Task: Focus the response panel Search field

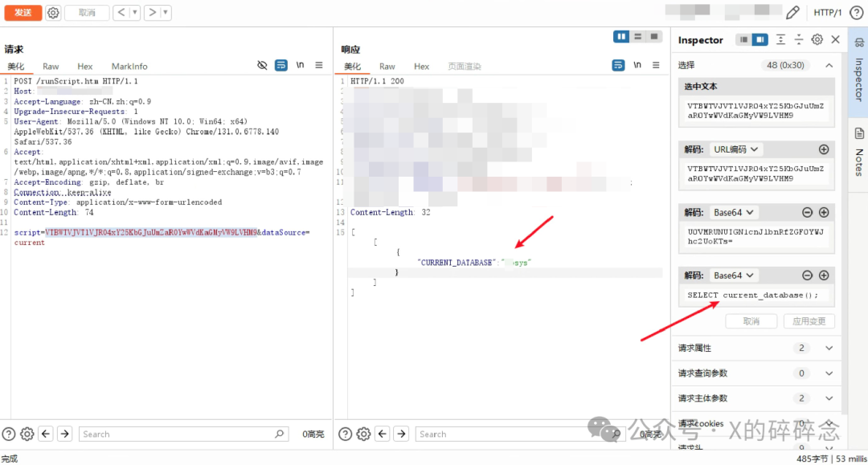Action: 520,434
